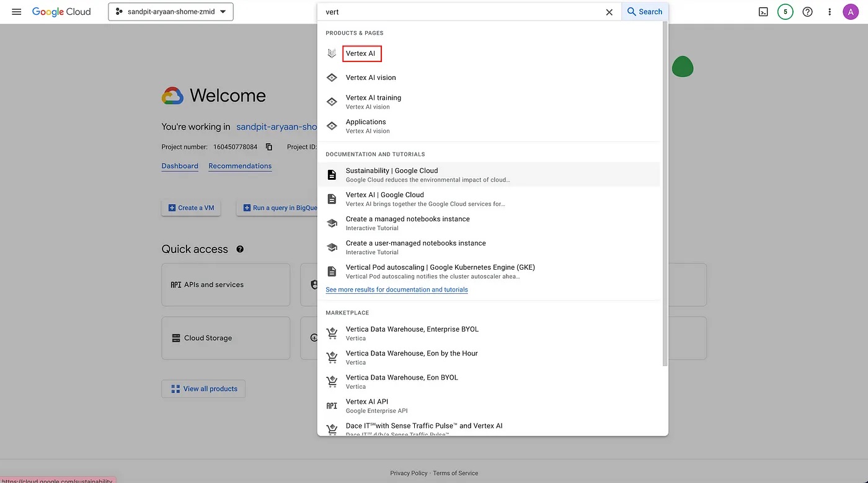This screenshot has height=483, width=868.
Task: Open Dace IT with Sense Traffic Pulse result
Action: point(489,427)
